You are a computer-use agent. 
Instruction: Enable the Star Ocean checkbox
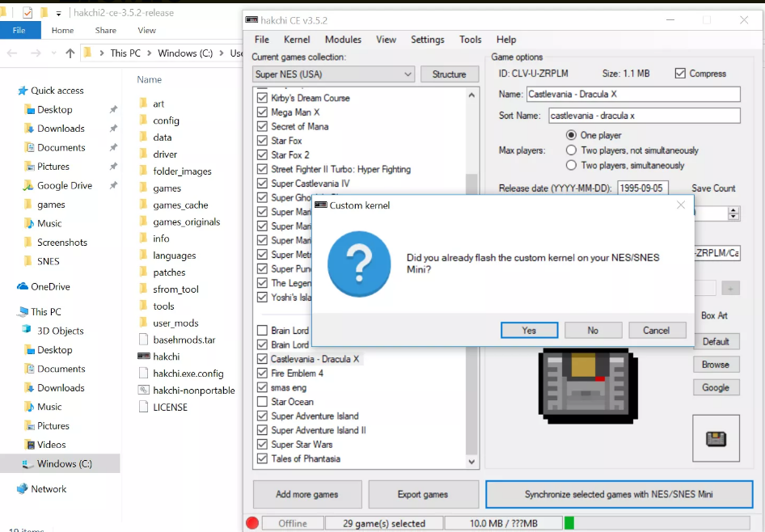point(262,401)
